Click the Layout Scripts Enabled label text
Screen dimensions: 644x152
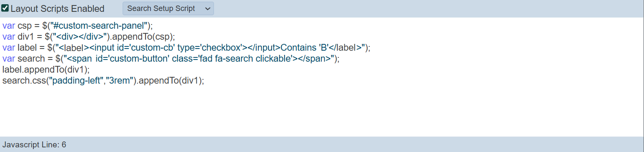point(58,8)
